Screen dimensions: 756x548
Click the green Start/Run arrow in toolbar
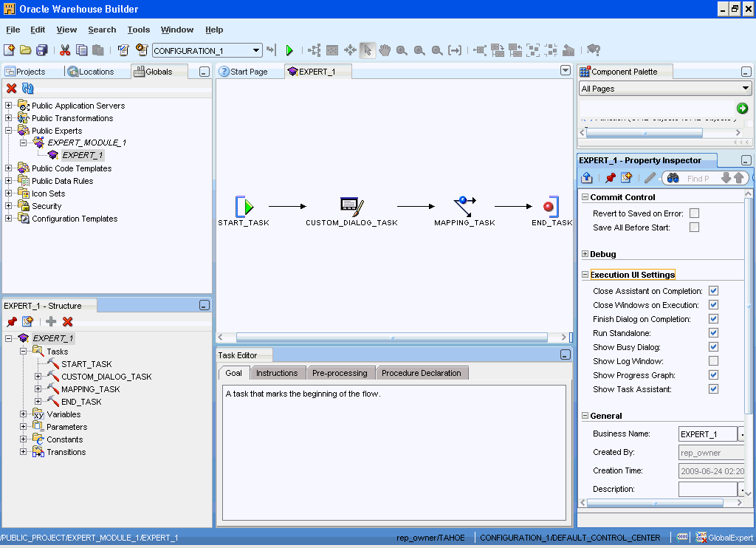[x=289, y=50]
